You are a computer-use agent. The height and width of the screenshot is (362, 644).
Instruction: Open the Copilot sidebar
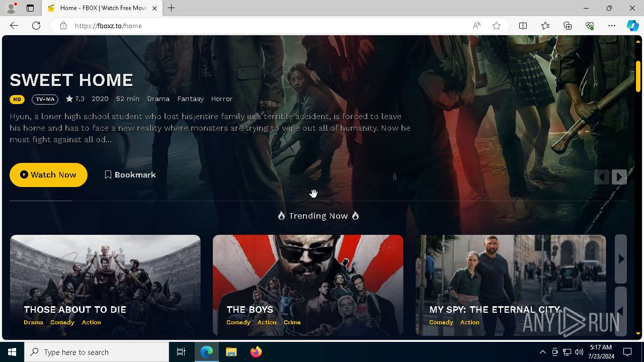point(633,26)
